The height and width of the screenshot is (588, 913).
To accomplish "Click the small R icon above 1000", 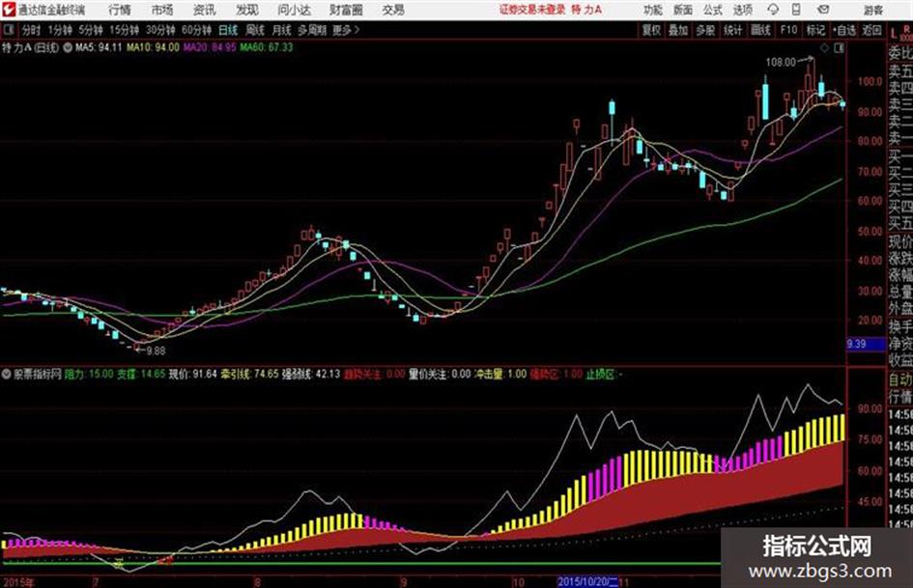I will click(x=906, y=29).
